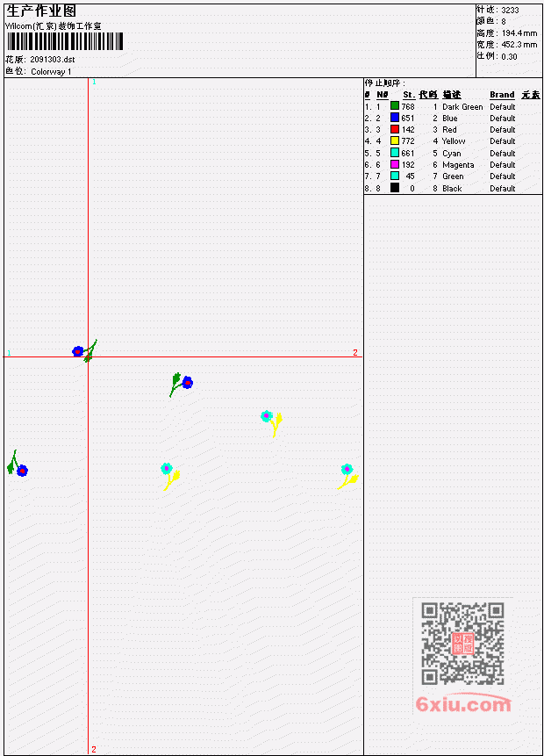
Task: Select the Magenta swatch in row 6
Action: (x=395, y=164)
